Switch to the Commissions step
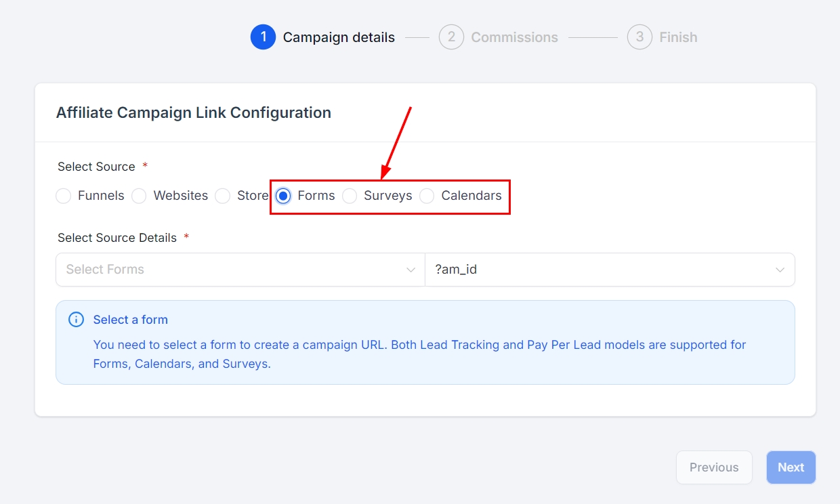The width and height of the screenshot is (840, 504). [514, 37]
